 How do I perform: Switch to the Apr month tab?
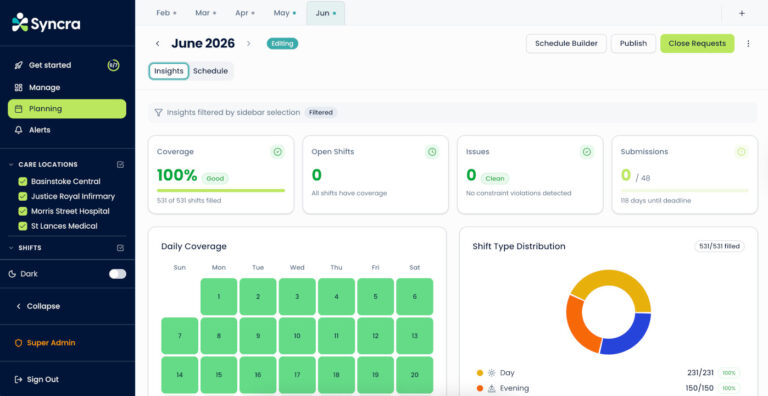pos(245,13)
